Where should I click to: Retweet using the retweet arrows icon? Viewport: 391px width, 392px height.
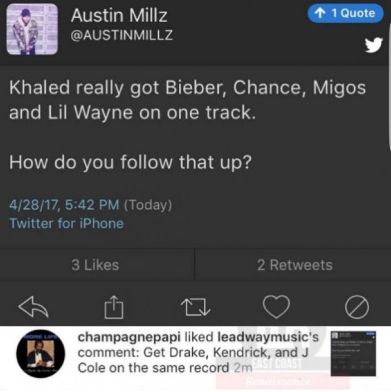tap(195, 307)
